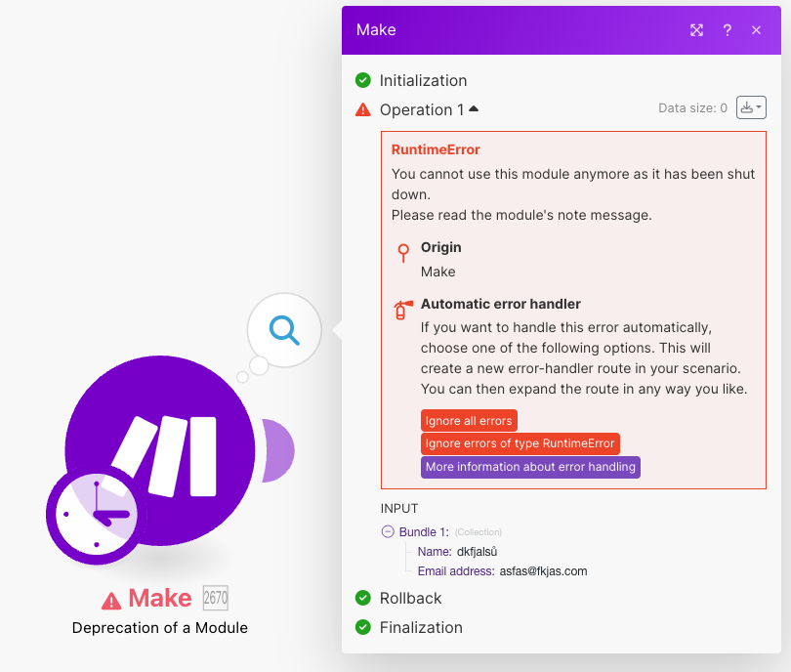Click the clock schedule icon on module
The width and height of the screenshot is (791, 672).
96,515
